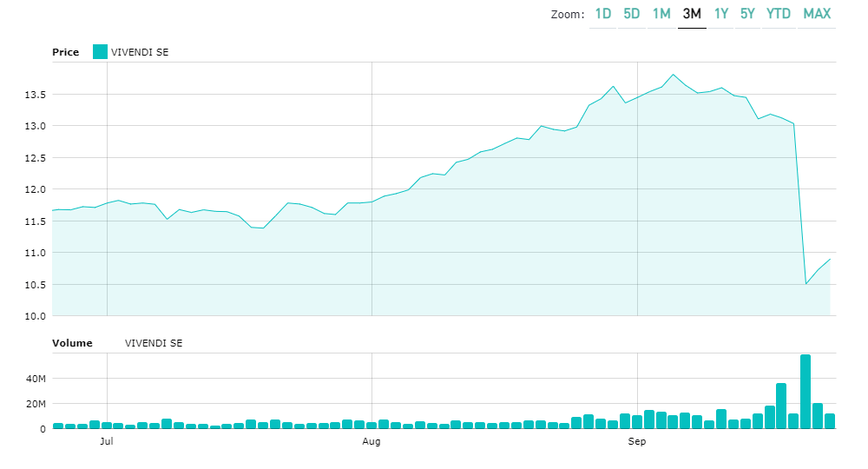Click the Sep label on the time axis
Image resolution: width=868 pixels, height=469 pixels.
coord(637,442)
